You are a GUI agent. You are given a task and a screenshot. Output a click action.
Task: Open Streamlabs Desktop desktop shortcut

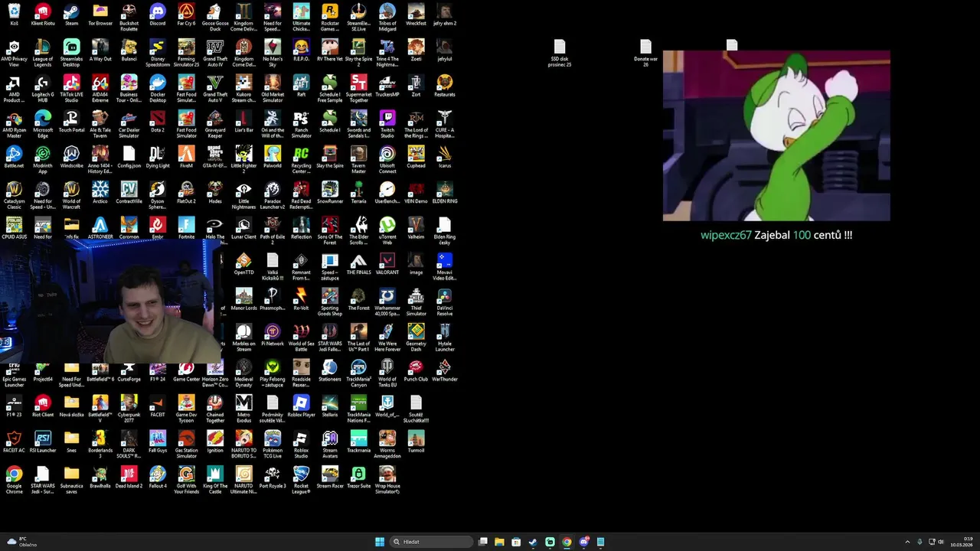click(71, 52)
